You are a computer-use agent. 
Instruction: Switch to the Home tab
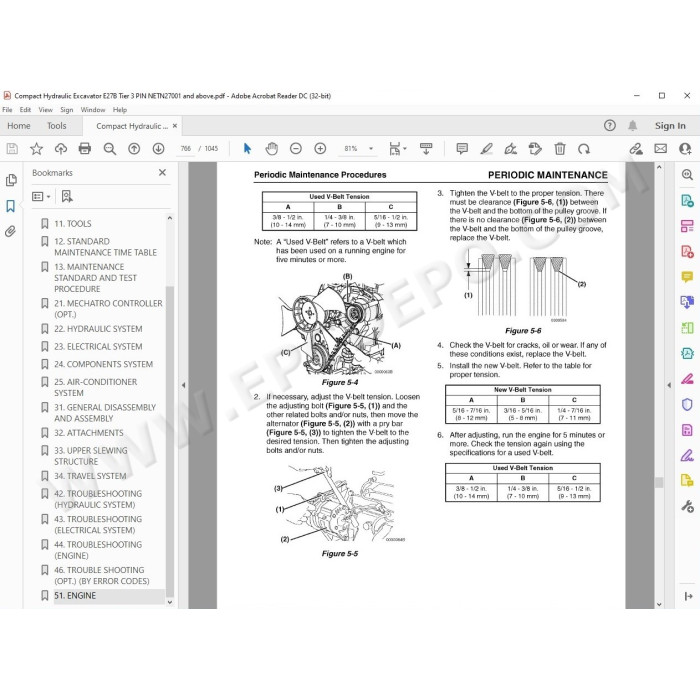point(19,126)
